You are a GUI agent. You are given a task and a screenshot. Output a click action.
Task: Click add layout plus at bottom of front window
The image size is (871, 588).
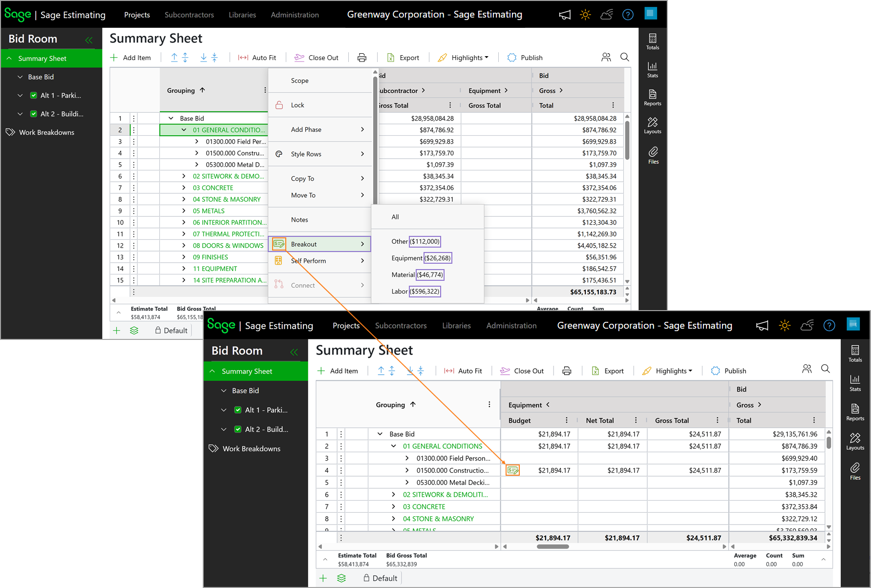[323, 578]
